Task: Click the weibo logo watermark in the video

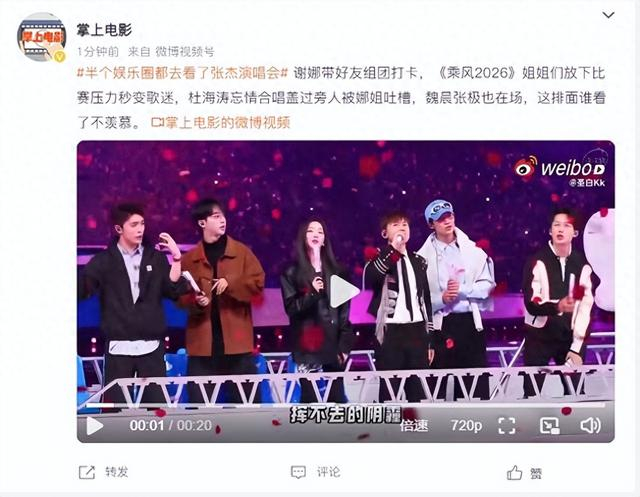Action: click(559, 167)
